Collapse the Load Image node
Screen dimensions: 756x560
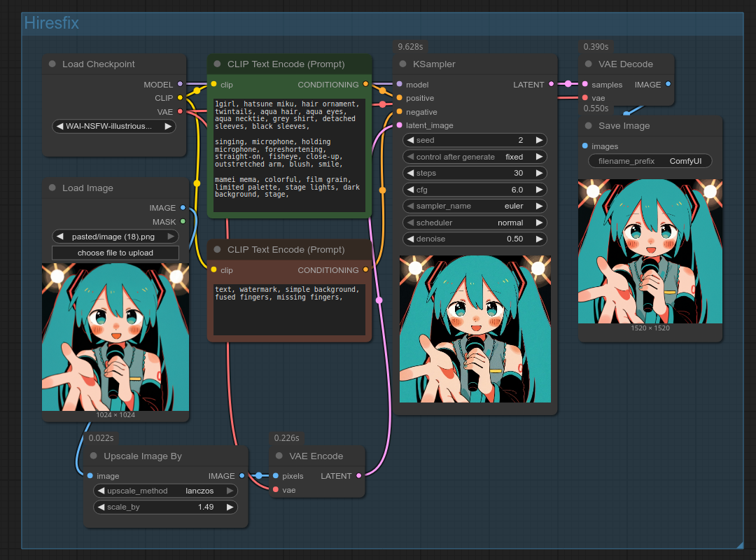click(52, 188)
